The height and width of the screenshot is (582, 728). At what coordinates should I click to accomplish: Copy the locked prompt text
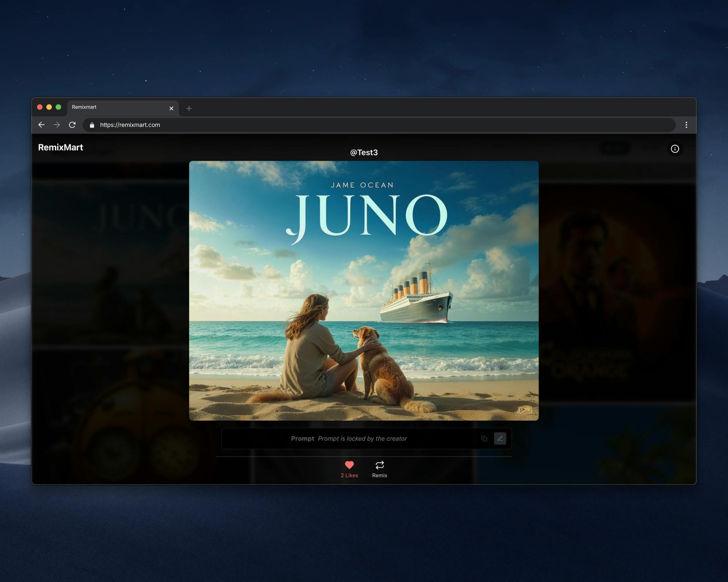[x=484, y=438]
